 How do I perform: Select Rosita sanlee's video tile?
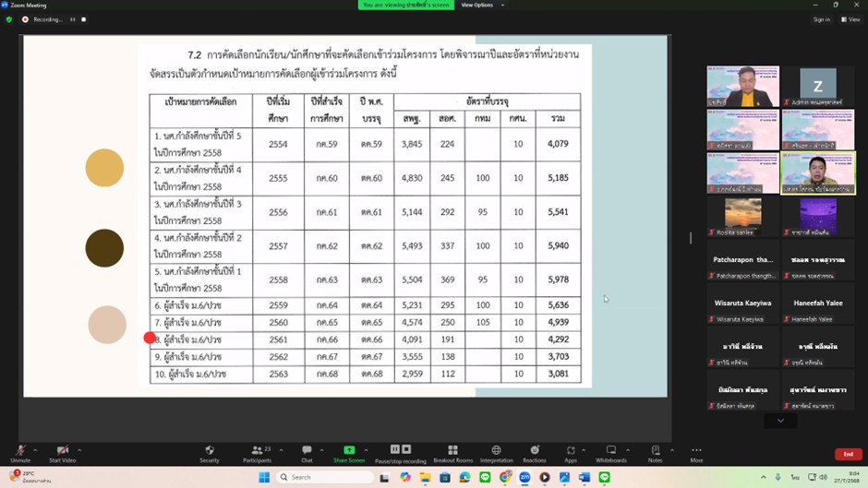(x=743, y=217)
